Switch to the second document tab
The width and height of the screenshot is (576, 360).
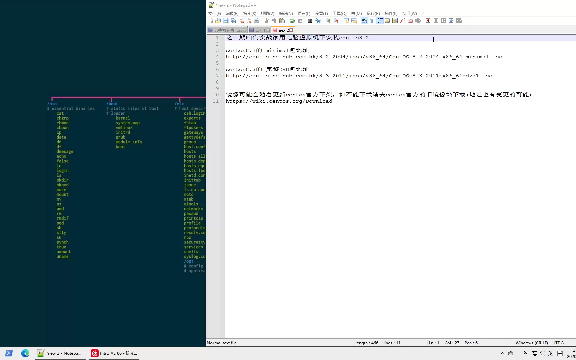click(259, 30)
